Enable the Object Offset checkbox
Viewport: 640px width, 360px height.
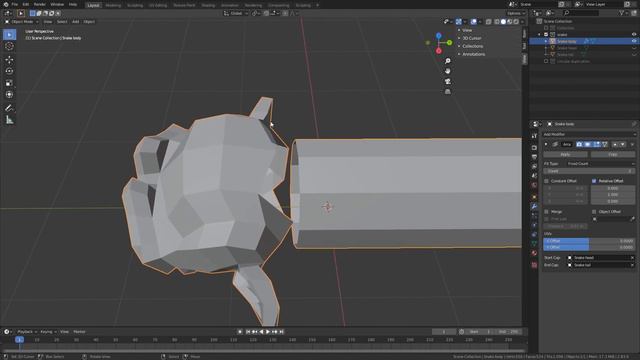point(594,211)
